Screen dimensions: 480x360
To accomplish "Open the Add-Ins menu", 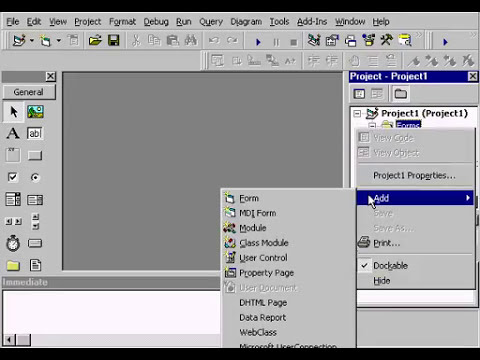I will [312, 22].
